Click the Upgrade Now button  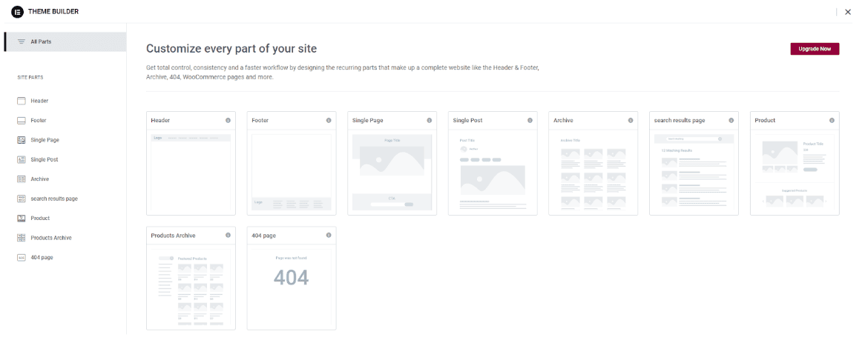click(x=815, y=49)
